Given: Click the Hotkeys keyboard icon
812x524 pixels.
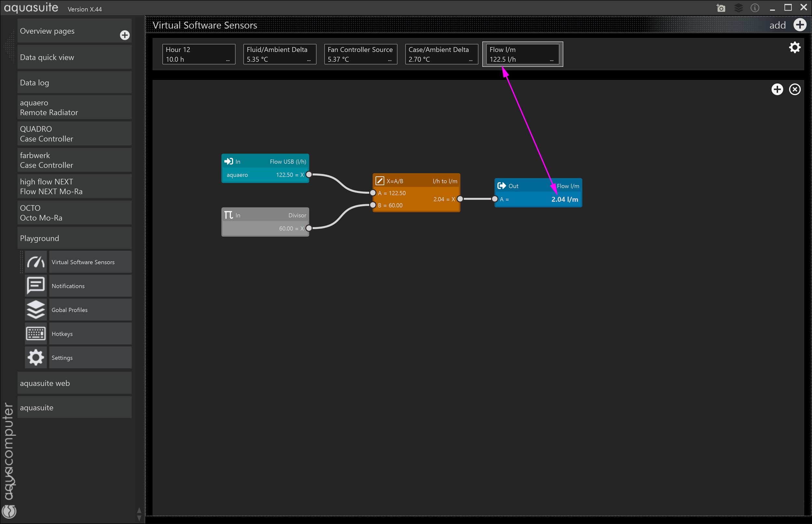Looking at the screenshot, I should [36, 333].
